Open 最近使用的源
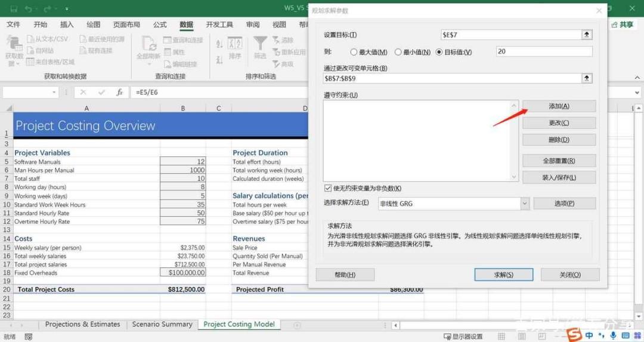The image size is (644, 342). click(x=102, y=39)
